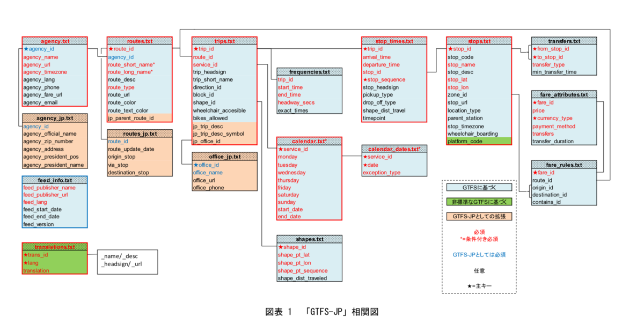Click the trips.txt table header
The image size is (644, 331).
click(224, 41)
